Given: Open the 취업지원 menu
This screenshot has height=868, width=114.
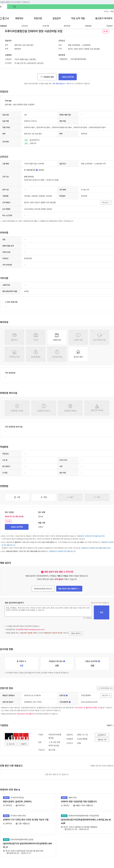Looking at the screenshot, I should click(x=38, y=18).
